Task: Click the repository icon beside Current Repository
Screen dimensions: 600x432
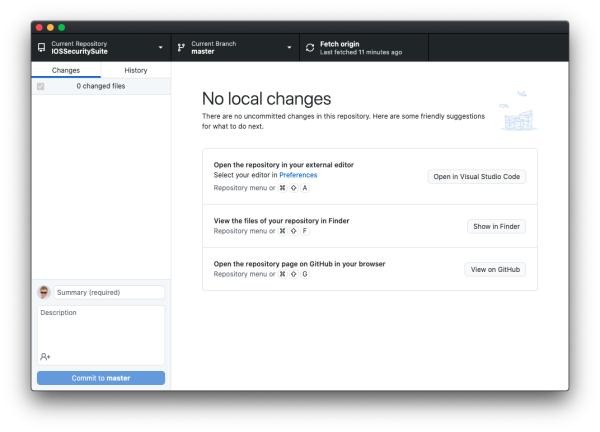Action: (41, 47)
